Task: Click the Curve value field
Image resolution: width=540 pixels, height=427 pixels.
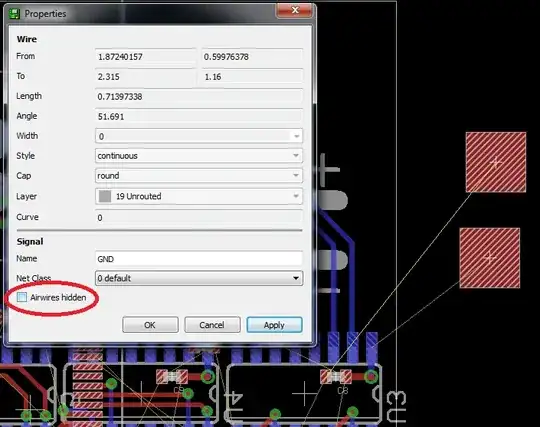Action: [x=199, y=218]
